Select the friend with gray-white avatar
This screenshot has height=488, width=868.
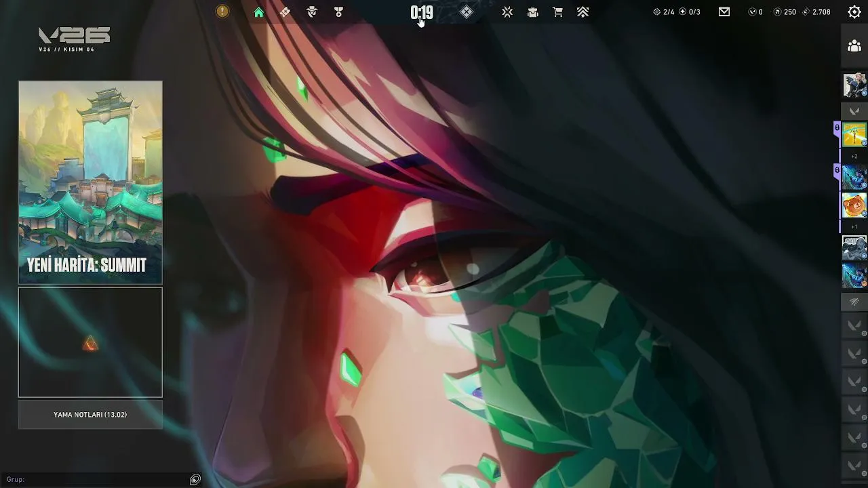click(854, 248)
